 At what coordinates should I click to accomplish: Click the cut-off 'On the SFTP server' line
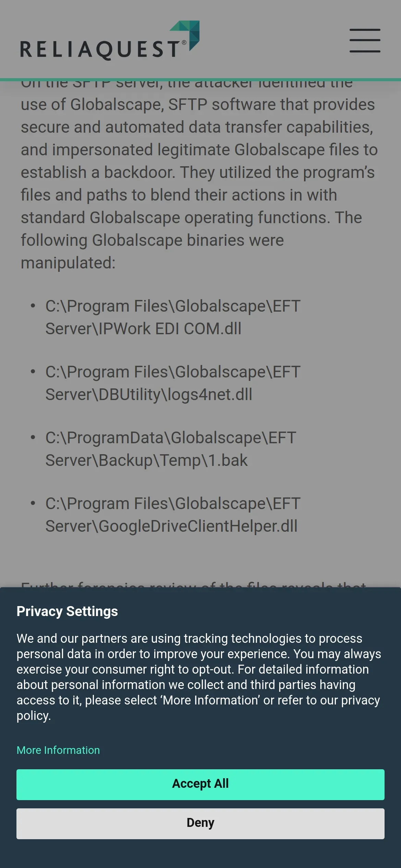pos(186,84)
